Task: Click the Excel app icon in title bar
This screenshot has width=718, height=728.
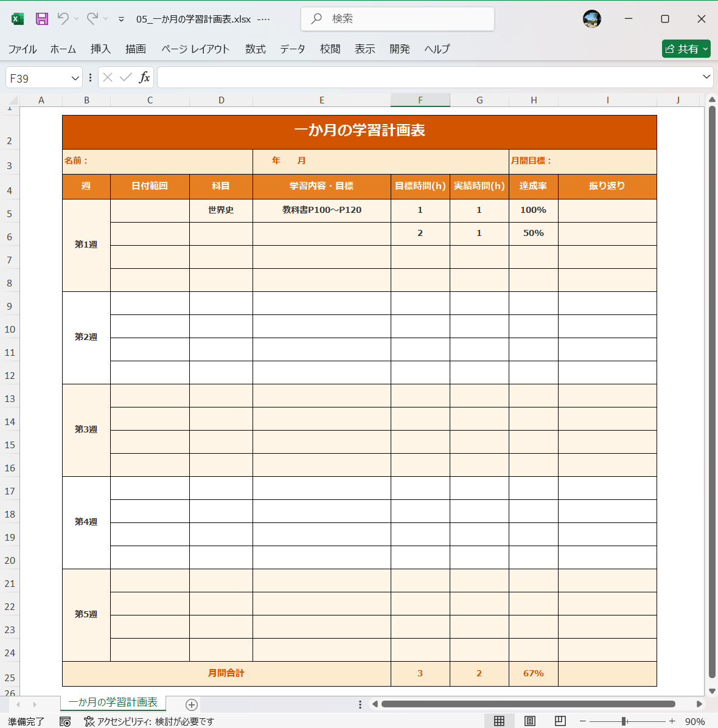Action: click(x=17, y=19)
